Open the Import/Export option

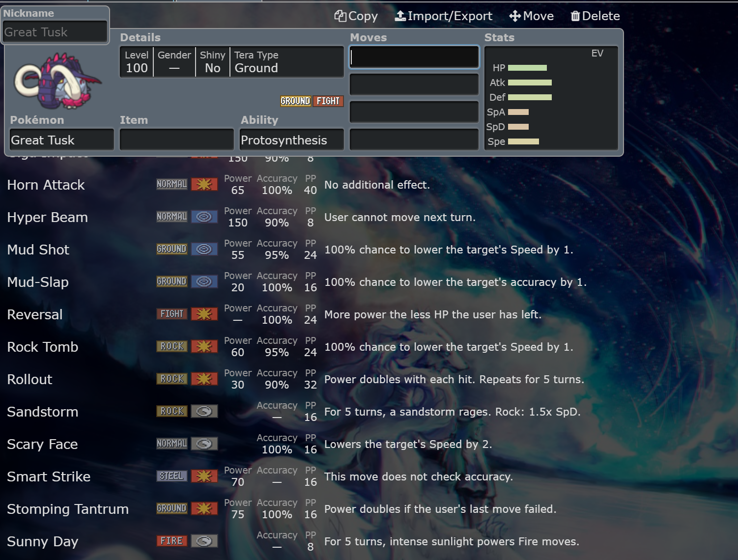point(443,16)
